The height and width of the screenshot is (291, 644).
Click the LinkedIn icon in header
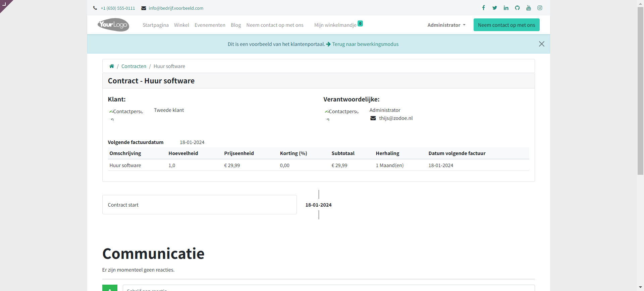[x=506, y=8]
